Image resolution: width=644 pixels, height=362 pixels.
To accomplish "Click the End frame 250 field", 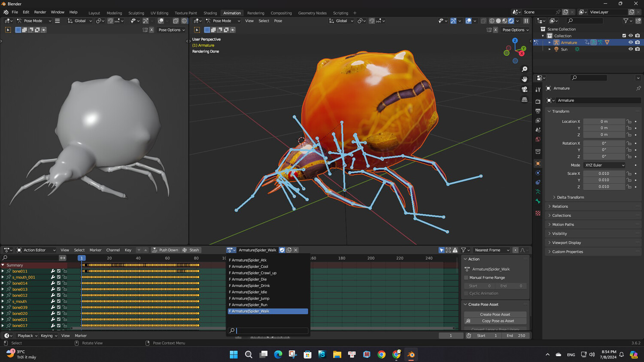I will tap(516, 336).
